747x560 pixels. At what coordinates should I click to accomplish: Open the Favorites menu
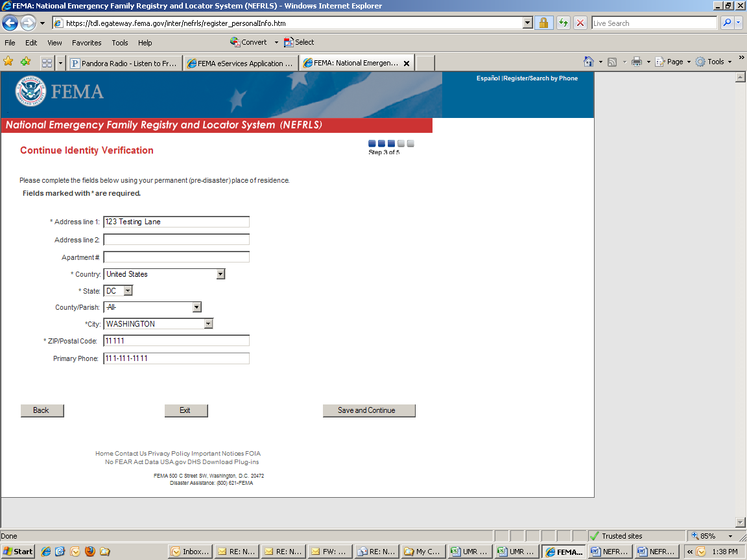87,43
